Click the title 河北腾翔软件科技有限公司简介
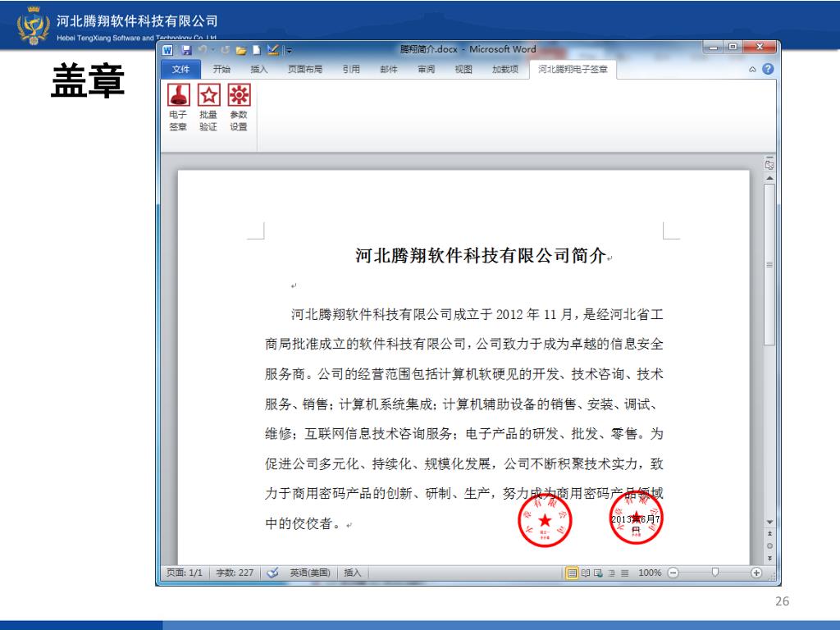Viewport: 840px width, 630px height. 481,256
